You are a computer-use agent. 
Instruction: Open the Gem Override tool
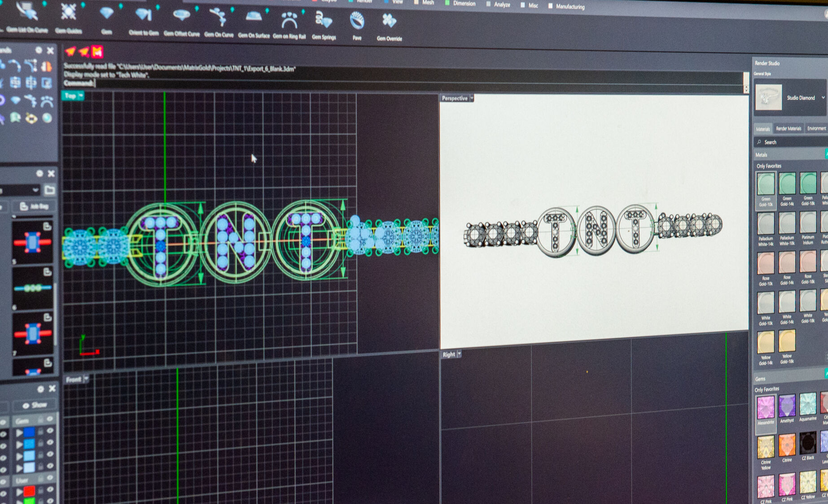389,27
